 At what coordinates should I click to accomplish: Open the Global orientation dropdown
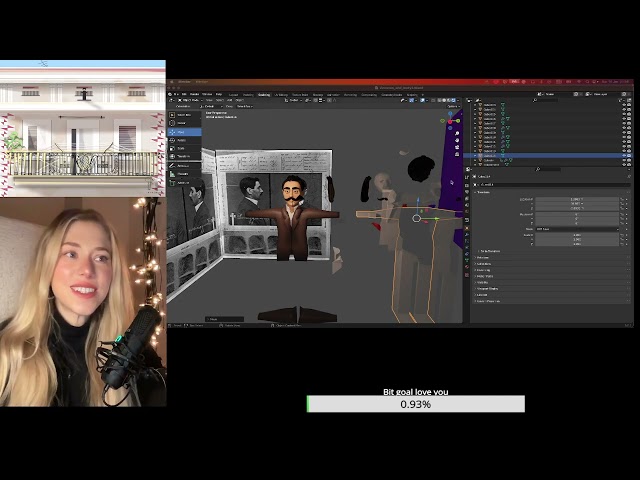[294, 100]
